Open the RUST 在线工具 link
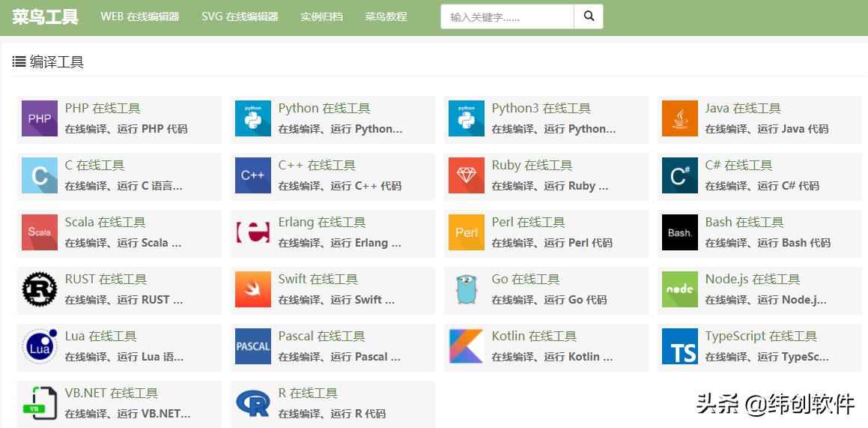 (106, 280)
